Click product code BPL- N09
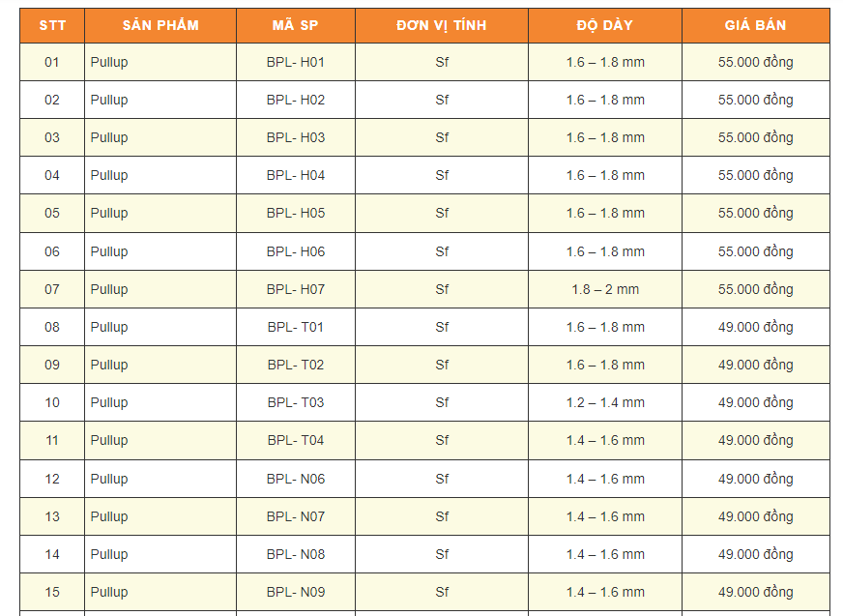Screen dimensions: 843x616 point(296,592)
